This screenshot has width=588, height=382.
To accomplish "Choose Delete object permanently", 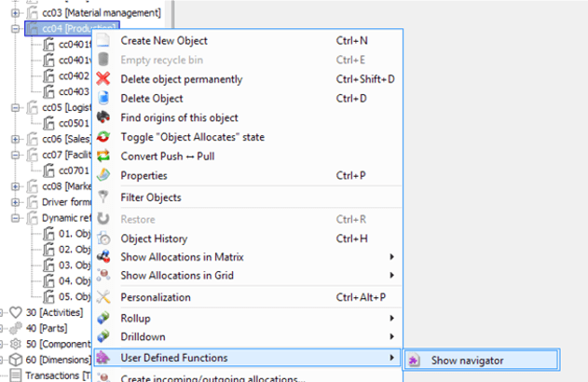I will pos(248,79).
